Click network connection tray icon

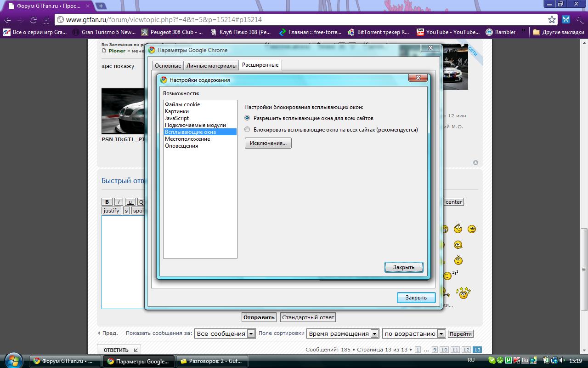coord(554,361)
